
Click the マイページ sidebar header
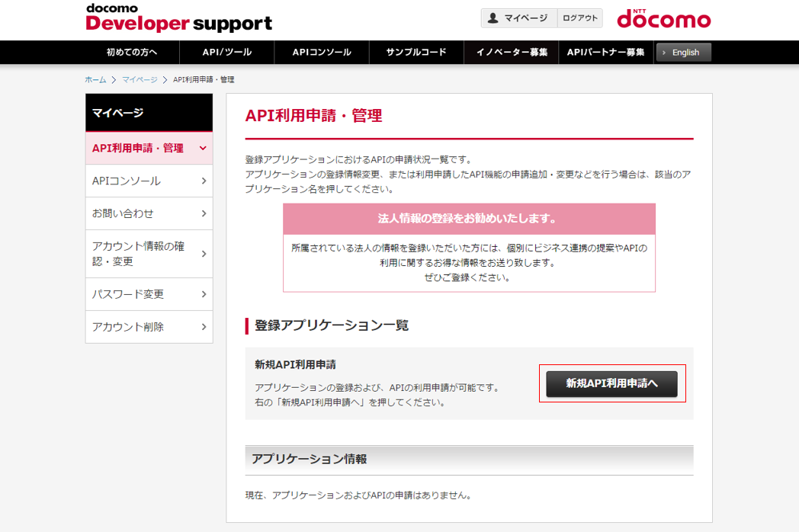[149, 113]
